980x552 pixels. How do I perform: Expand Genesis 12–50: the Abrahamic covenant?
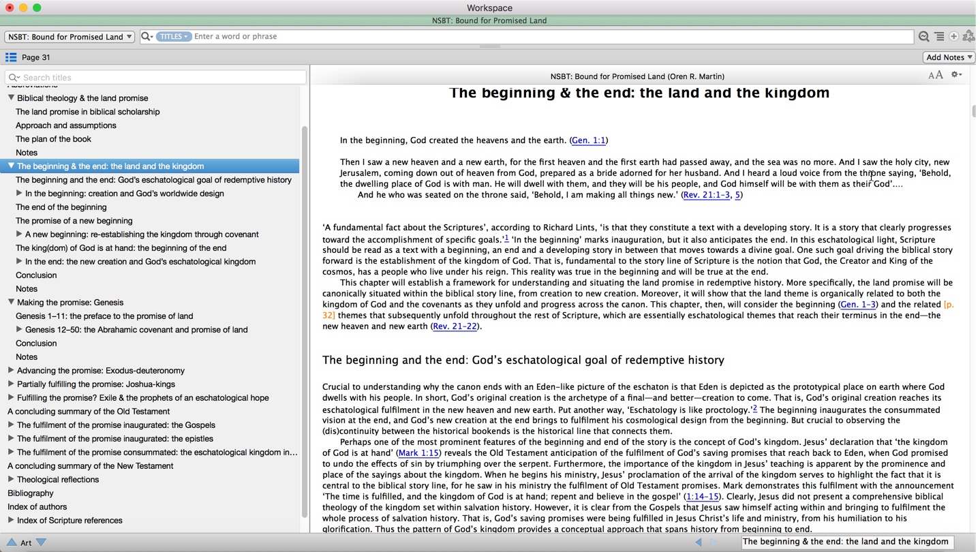pyautogui.click(x=19, y=330)
